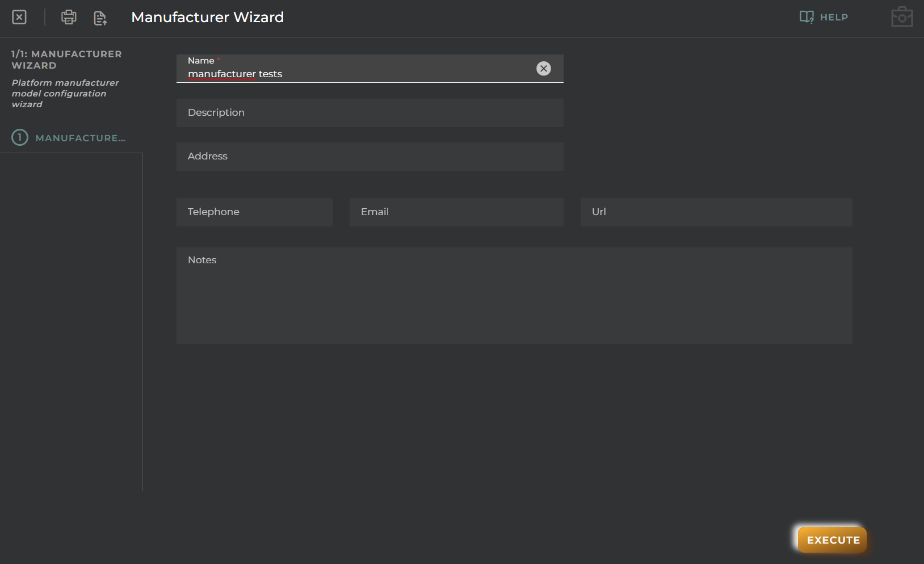The image size is (924, 564).
Task: Focus the Address input field
Action: tap(370, 157)
